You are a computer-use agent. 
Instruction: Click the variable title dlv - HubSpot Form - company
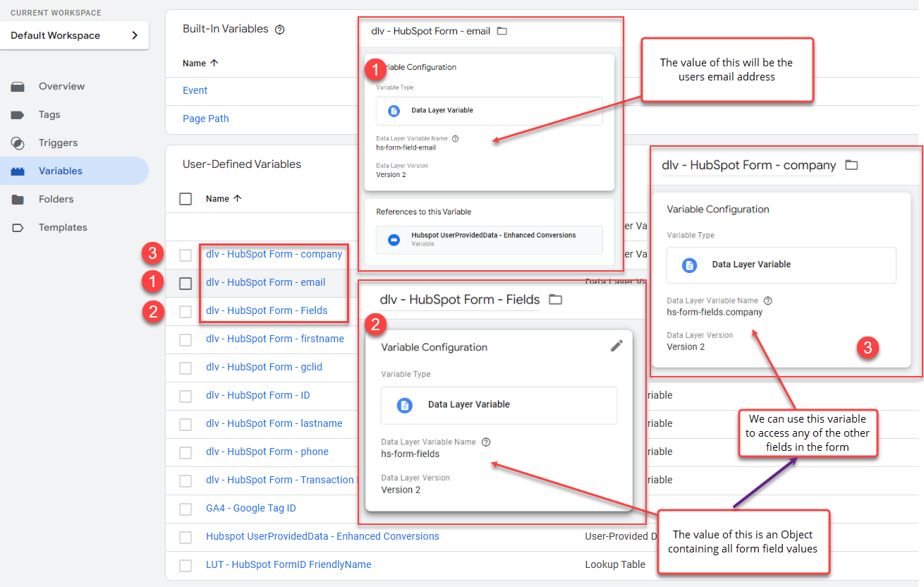[x=748, y=165]
